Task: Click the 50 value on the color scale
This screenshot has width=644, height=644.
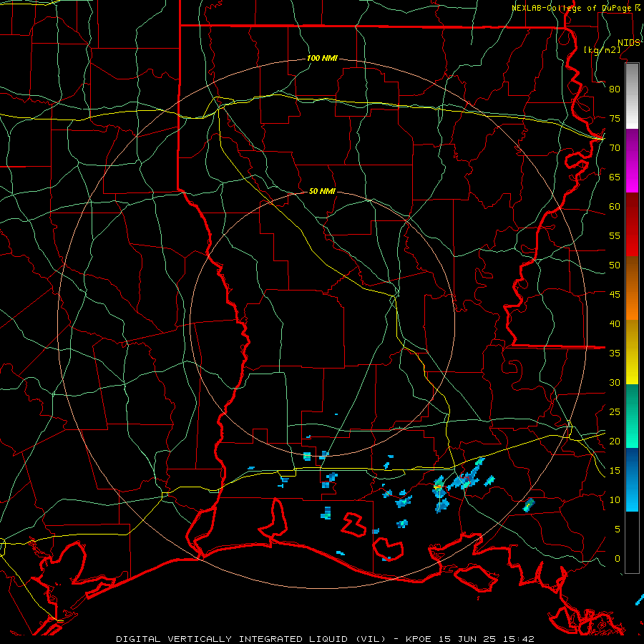Action: pyautogui.click(x=615, y=265)
